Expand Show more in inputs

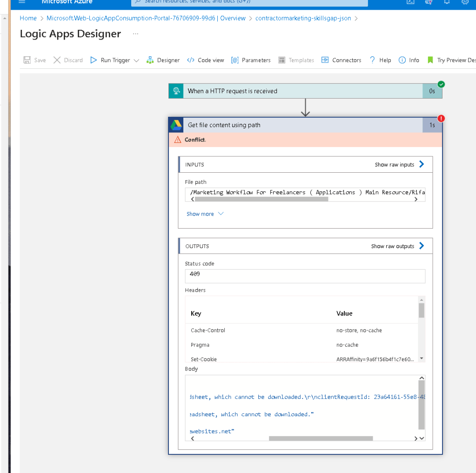[x=205, y=214]
